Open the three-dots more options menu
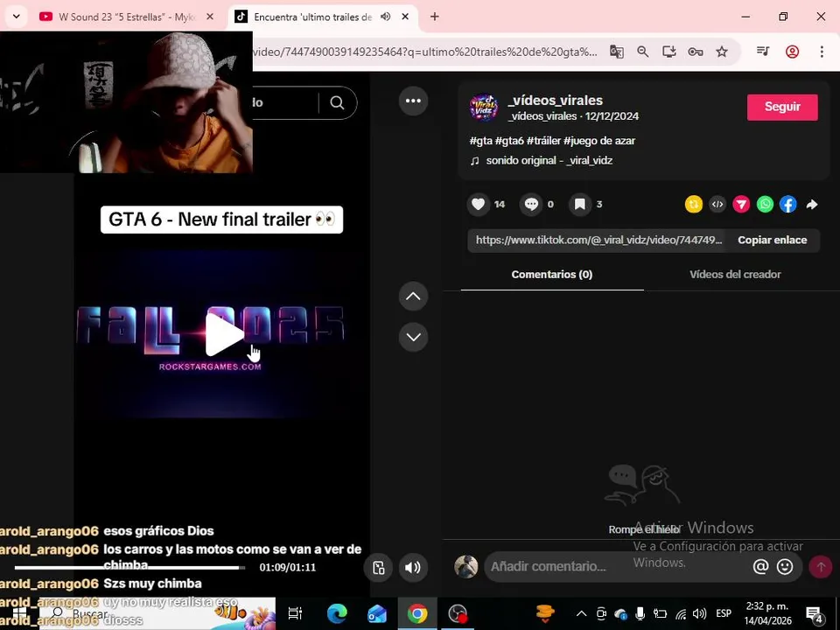 click(x=413, y=101)
